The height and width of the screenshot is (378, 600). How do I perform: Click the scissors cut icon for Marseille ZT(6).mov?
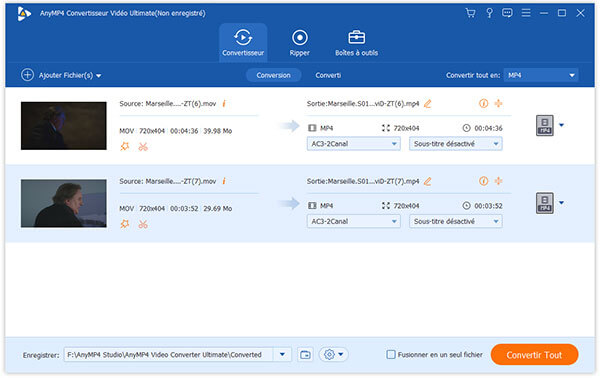(143, 147)
